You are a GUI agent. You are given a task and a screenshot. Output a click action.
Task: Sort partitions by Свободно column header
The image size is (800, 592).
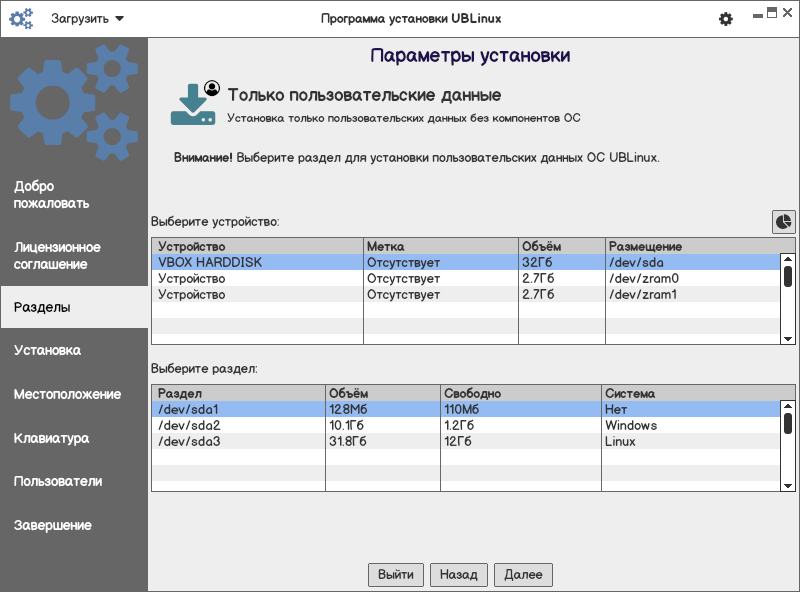tap(521, 393)
